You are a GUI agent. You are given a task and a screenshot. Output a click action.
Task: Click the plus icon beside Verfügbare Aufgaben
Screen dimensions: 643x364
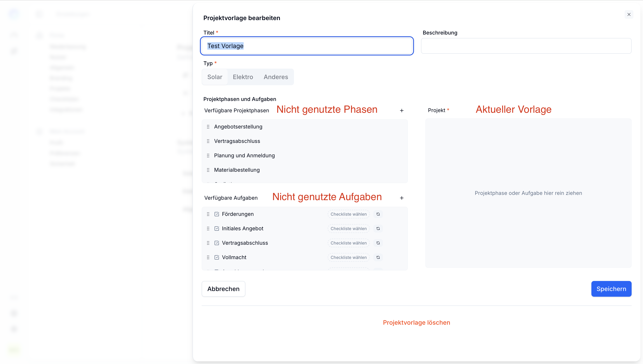(x=402, y=198)
